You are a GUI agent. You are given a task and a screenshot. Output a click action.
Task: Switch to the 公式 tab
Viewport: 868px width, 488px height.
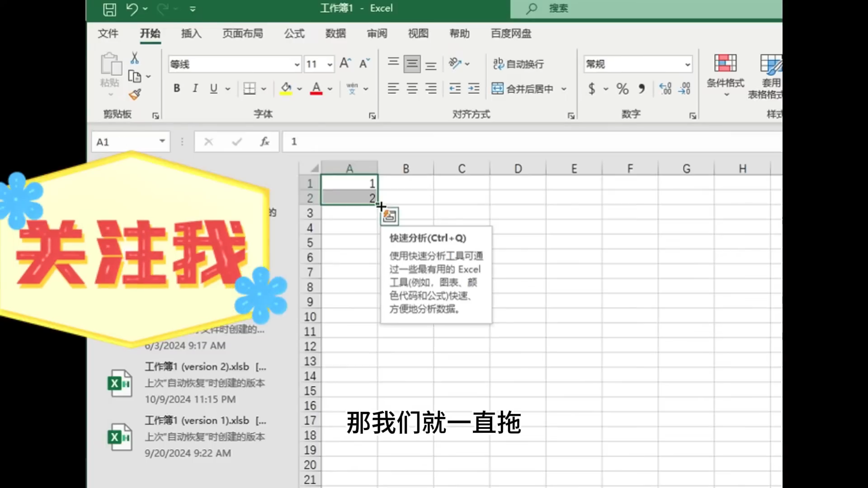pos(294,33)
